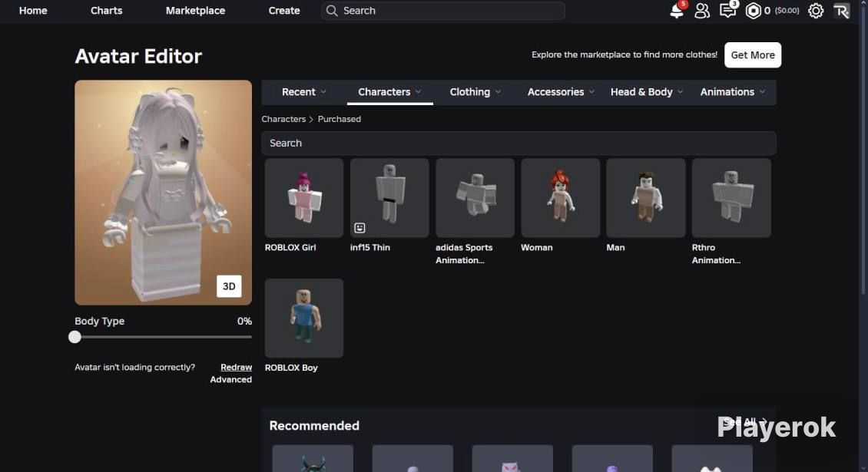The width and height of the screenshot is (868, 472).
Task: Click the Body Type slider handle
Action: tap(75, 337)
